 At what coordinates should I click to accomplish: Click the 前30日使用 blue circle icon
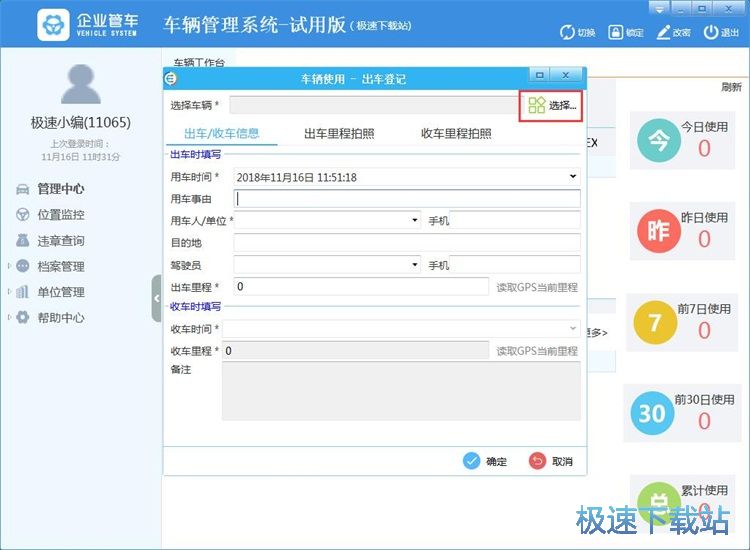(652, 413)
